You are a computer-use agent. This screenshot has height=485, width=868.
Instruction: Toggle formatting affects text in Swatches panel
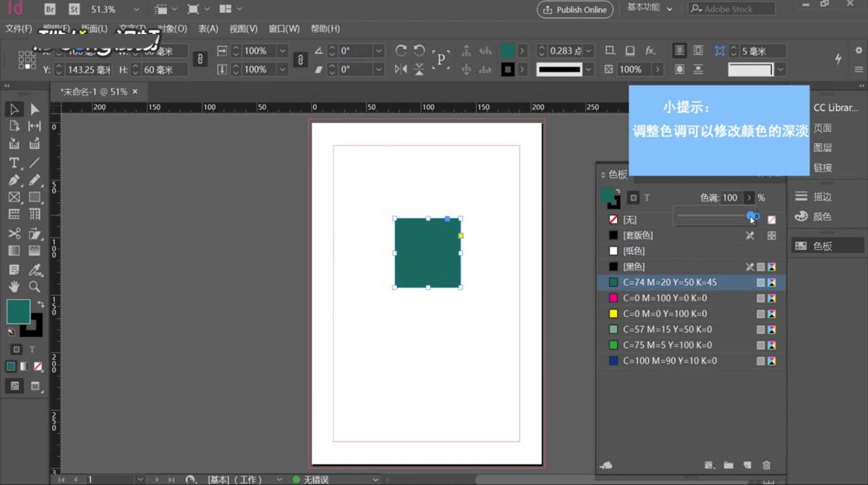pyautogui.click(x=646, y=197)
